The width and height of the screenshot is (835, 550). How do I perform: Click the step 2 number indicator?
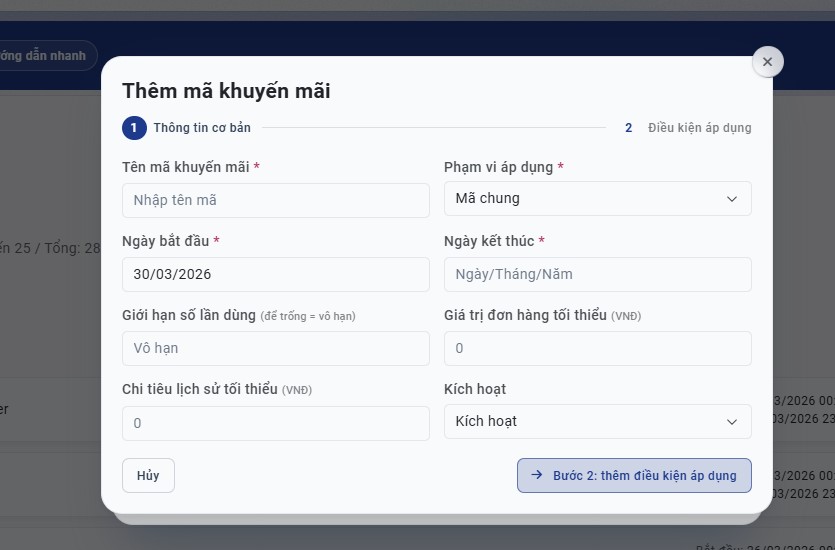pos(628,128)
